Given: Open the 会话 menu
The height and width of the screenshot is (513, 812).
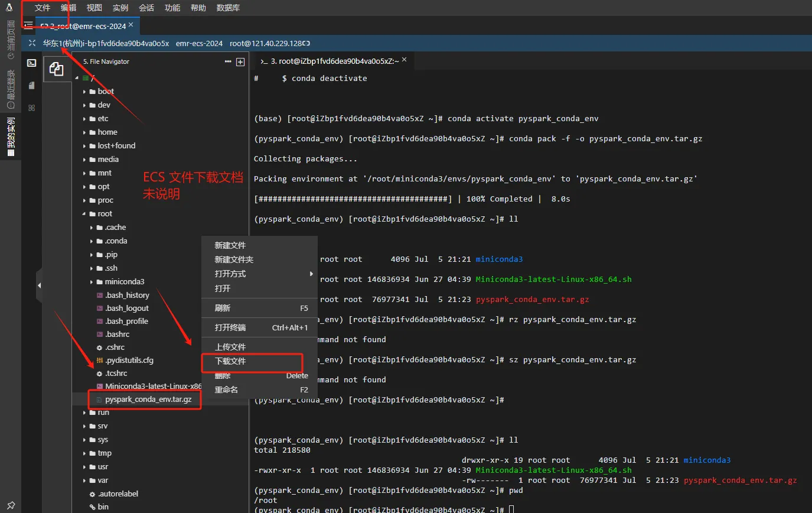Looking at the screenshot, I should click(x=146, y=8).
